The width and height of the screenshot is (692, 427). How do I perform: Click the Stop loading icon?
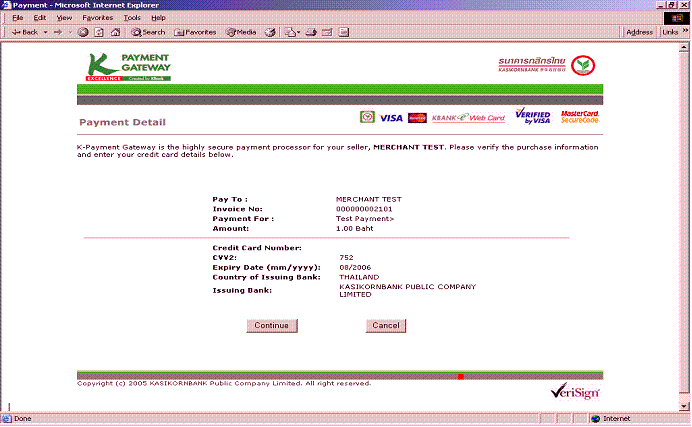tap(83, 32)
